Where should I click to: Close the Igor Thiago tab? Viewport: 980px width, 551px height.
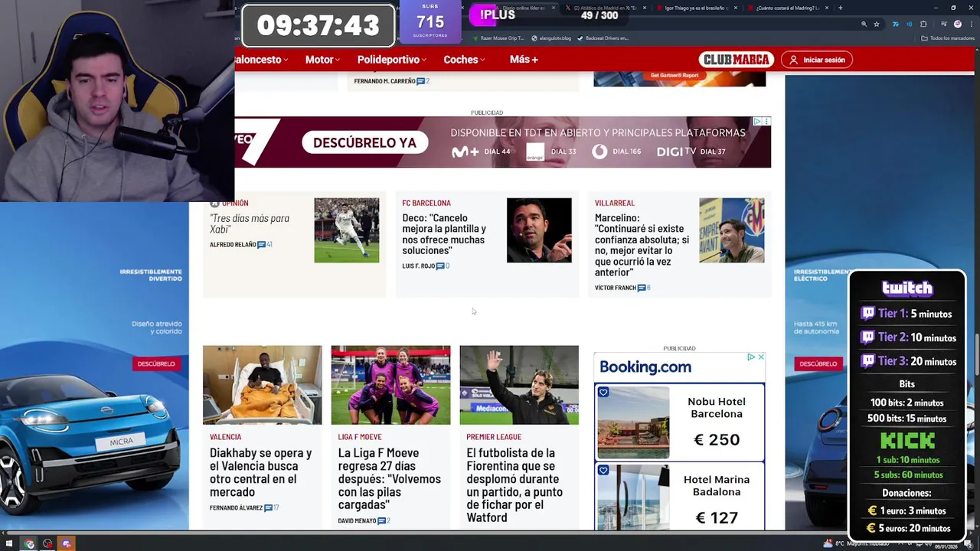pos(736,8)
